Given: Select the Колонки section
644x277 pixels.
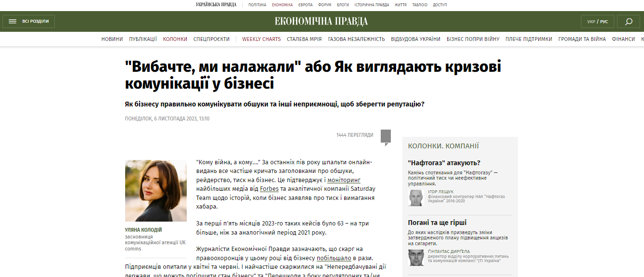Looking at the screenshot, I should pyautogui.click(x=175, y=39).
